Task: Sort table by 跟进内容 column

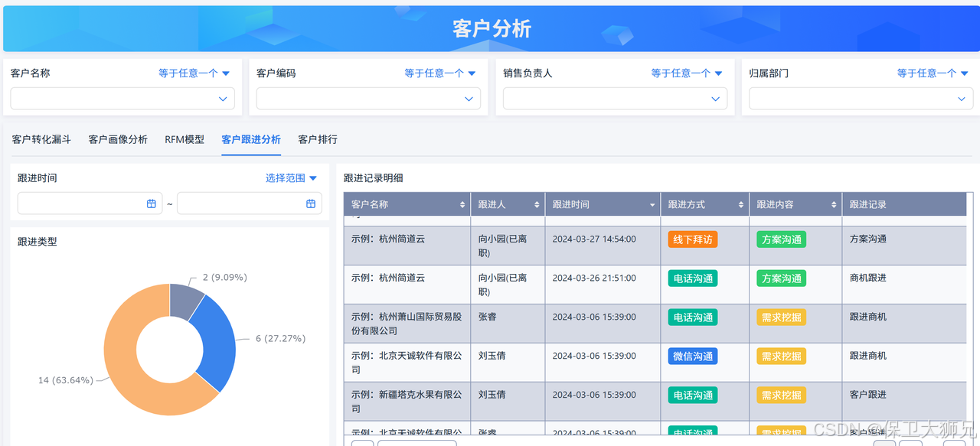Action: [834, 204]
